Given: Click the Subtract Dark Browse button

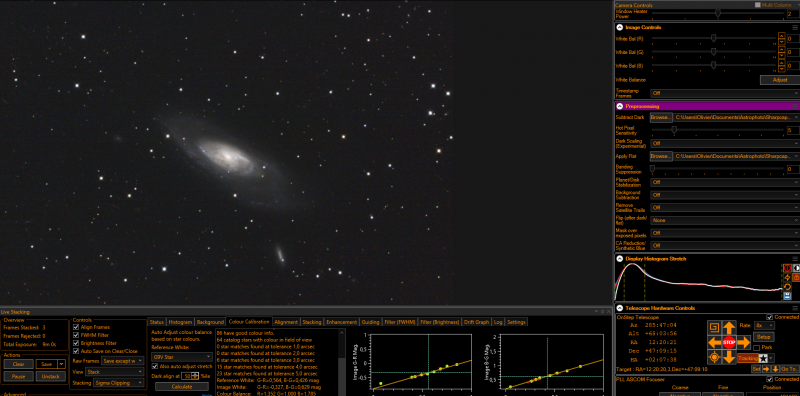Looking at the screenshot, I should click(661, 117).
